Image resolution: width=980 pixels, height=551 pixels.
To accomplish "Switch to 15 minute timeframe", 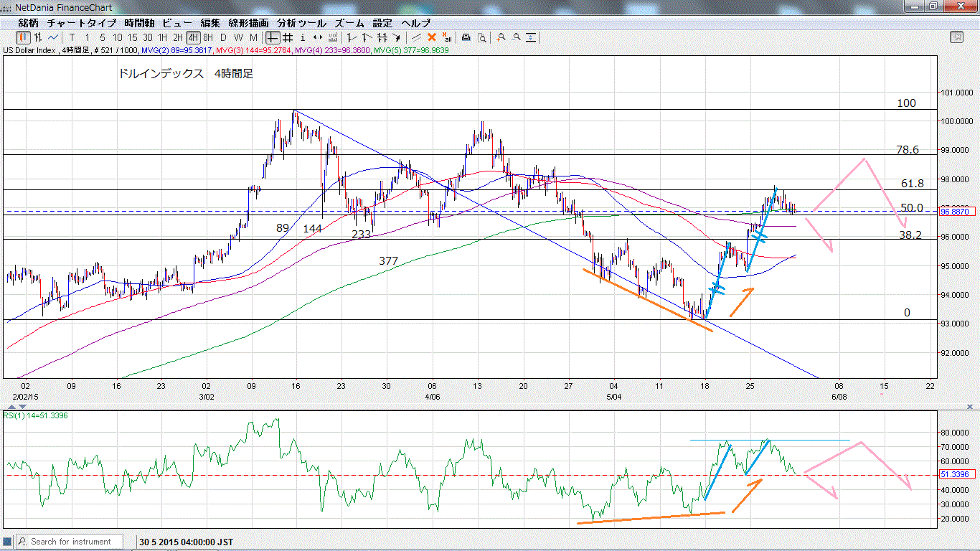I will pyautogui.click(x=133, y=37).
